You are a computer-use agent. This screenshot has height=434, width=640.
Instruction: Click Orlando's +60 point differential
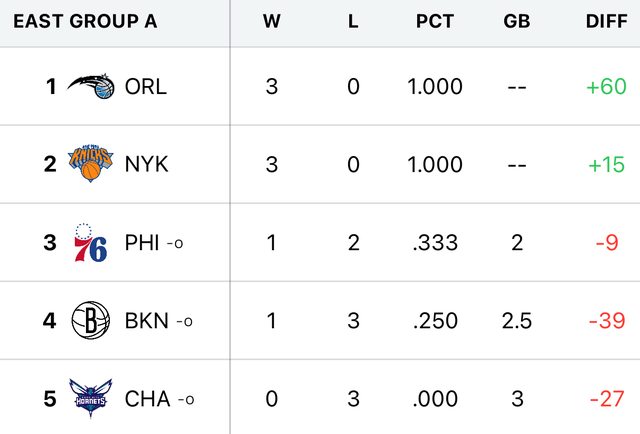606,87
